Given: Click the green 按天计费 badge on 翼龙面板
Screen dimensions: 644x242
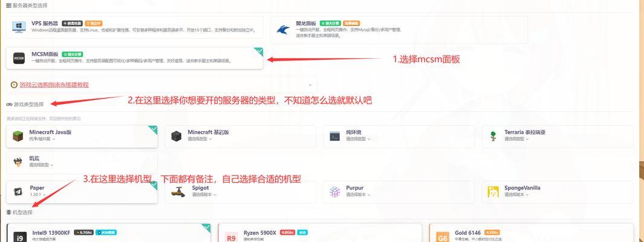Looking at the screenshot, I should pos(331,24).
